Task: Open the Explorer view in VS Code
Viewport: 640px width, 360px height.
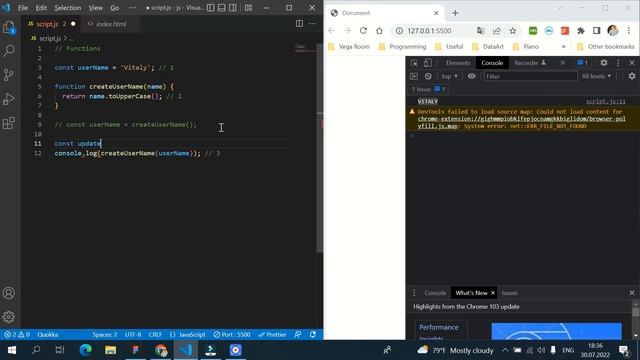Action: 9,28
